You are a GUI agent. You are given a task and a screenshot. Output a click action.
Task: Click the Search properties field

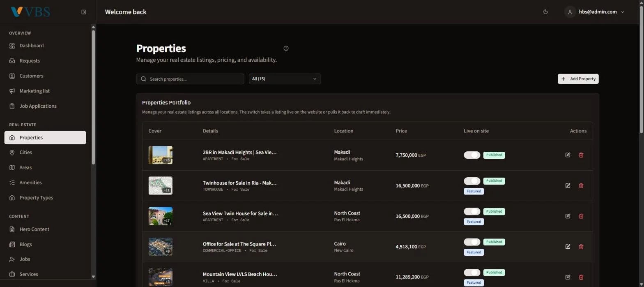point(190,79)
